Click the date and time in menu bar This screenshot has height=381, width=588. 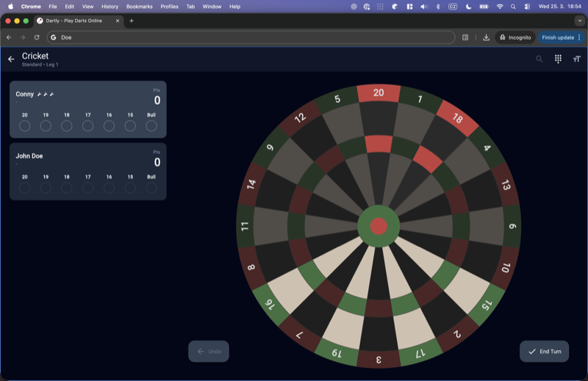(x=560, y=7)
